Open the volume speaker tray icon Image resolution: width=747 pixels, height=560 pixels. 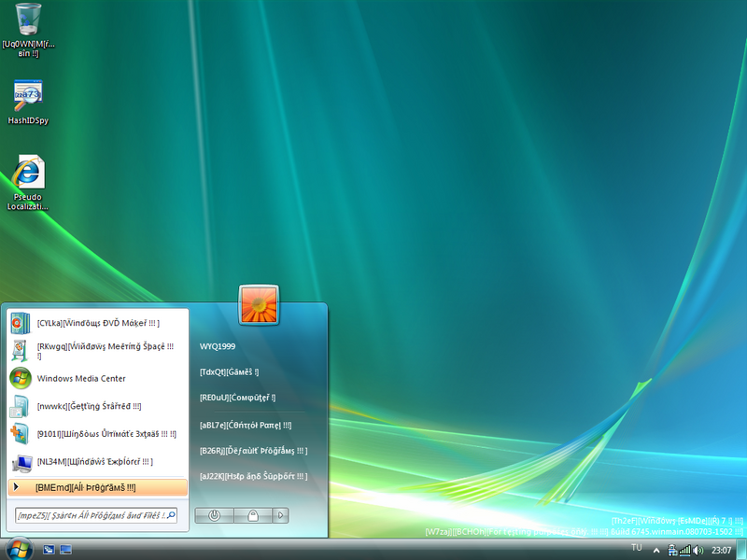[698, 551]
